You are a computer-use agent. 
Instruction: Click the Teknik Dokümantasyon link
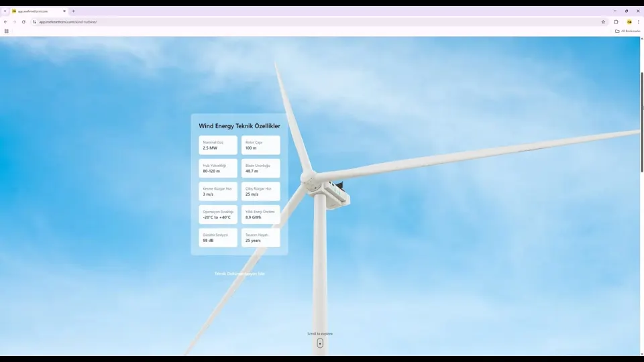(239, 274)
